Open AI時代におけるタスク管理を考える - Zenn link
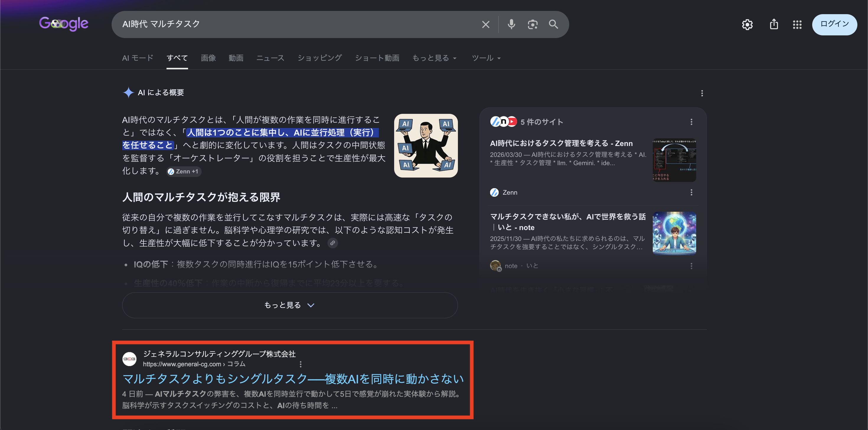 (561, 143)
